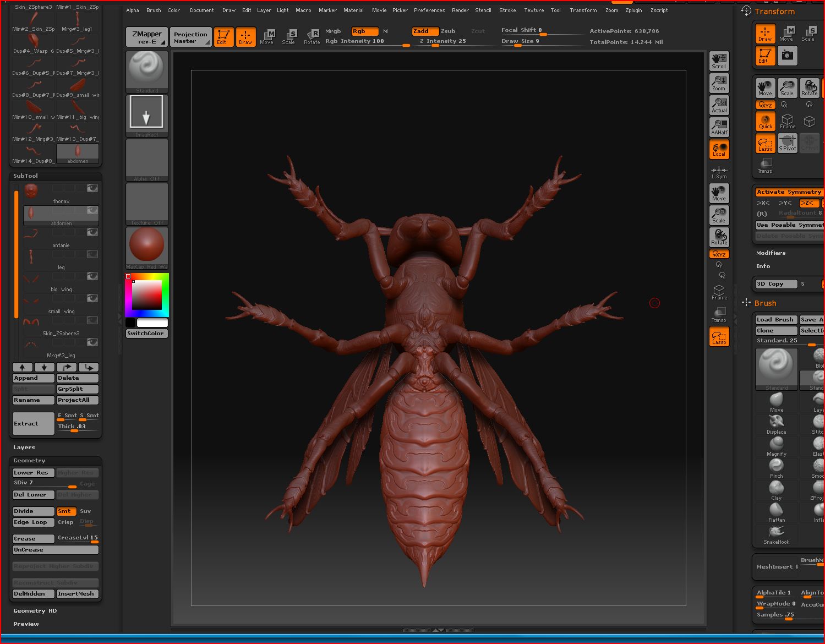Expand the Layers section
Image resolution: width=825 pixels, height=644 pixels.
coord(24,447)
